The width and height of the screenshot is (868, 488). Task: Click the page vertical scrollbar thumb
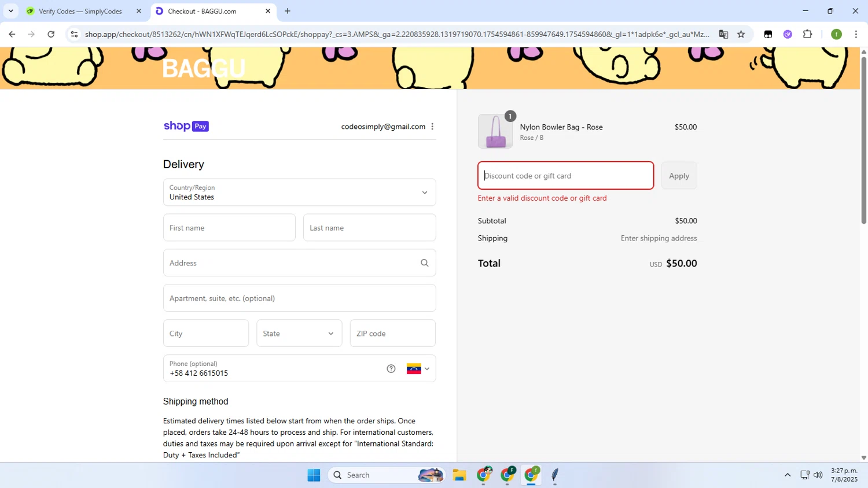[863, 140]
